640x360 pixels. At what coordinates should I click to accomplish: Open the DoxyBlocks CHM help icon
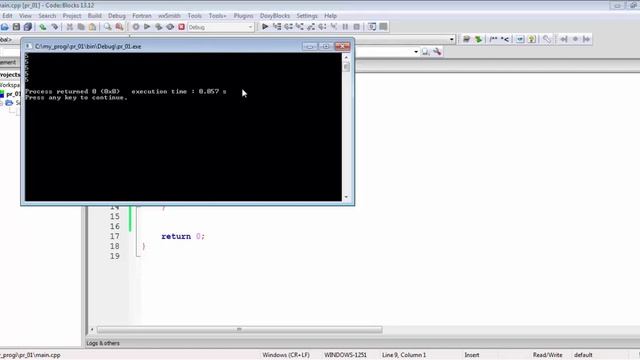tap(531, 39)
